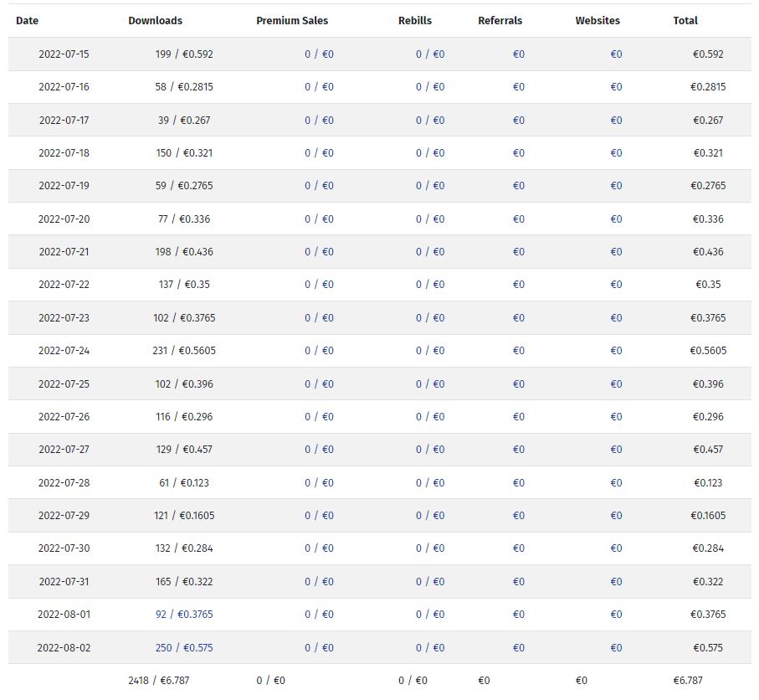
Task: Click the Downloads column header
Action: tap(155, 21)
